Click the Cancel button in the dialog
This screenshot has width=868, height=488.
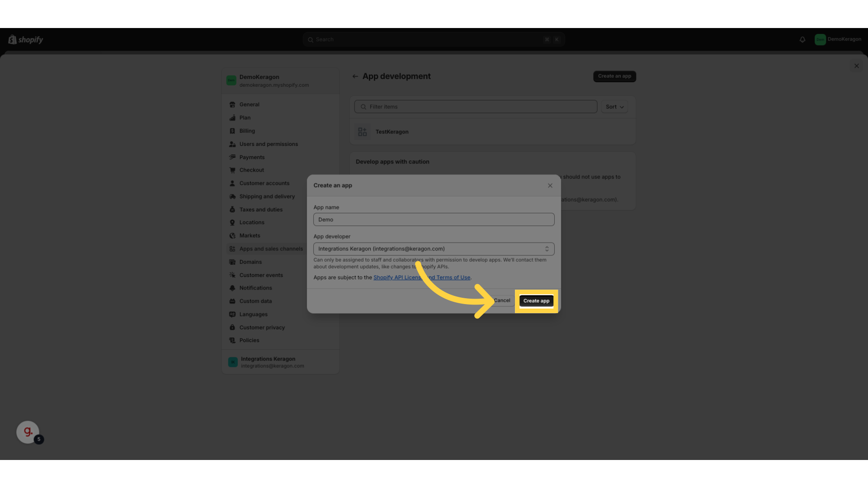click(x=502, y=300)
